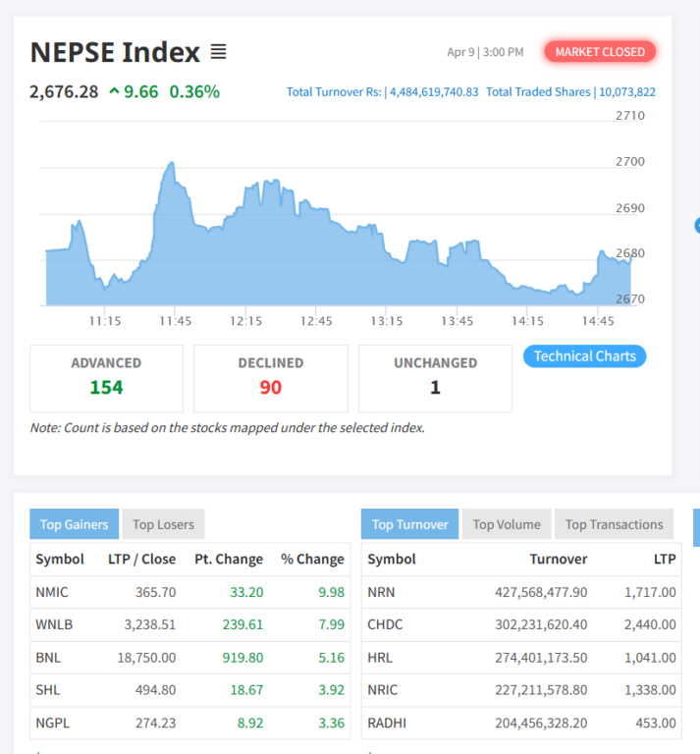
Task: Open the RADHI stock symbol
Action: pyautogui.click(x=387, y=723)
